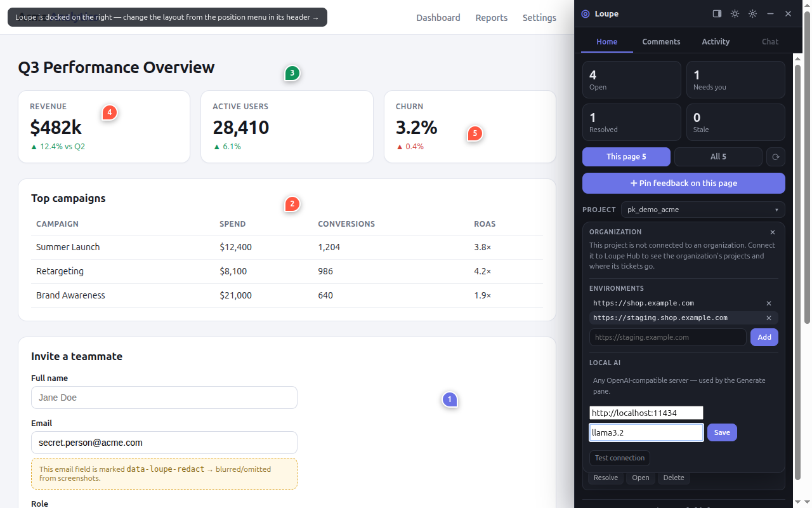Click the Conversions column header
Viewport: 812px width, 508px height.
[x=346, y=224]
